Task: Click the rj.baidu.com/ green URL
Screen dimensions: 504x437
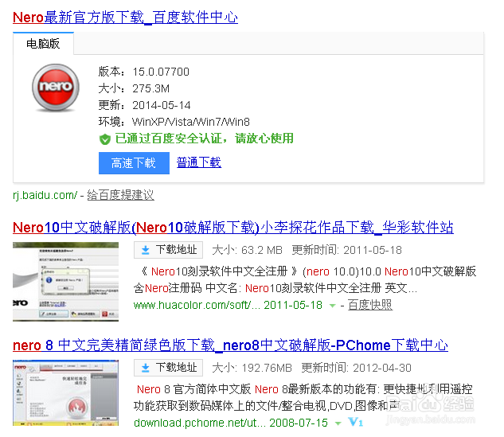Action: coord(45,195)
